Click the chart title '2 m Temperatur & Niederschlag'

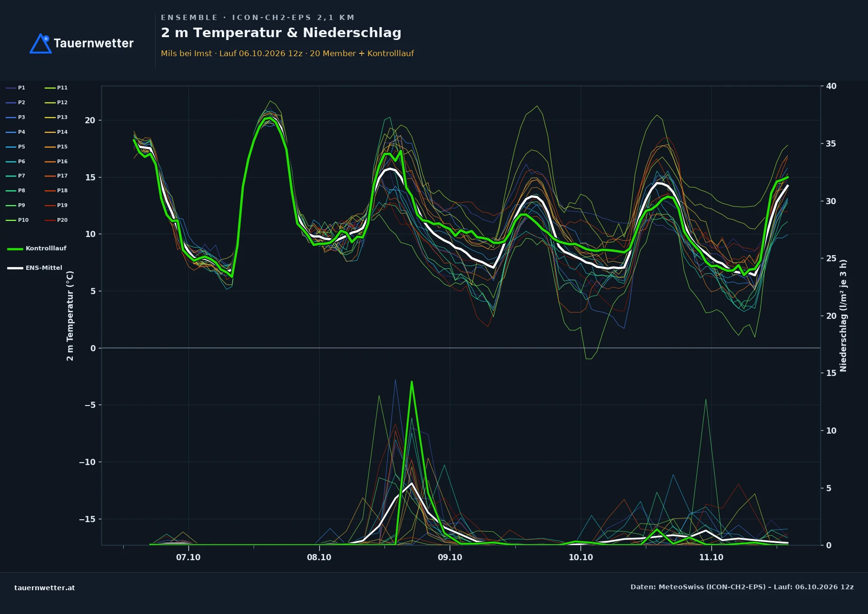pyautogui.click(x=281, y=33)
